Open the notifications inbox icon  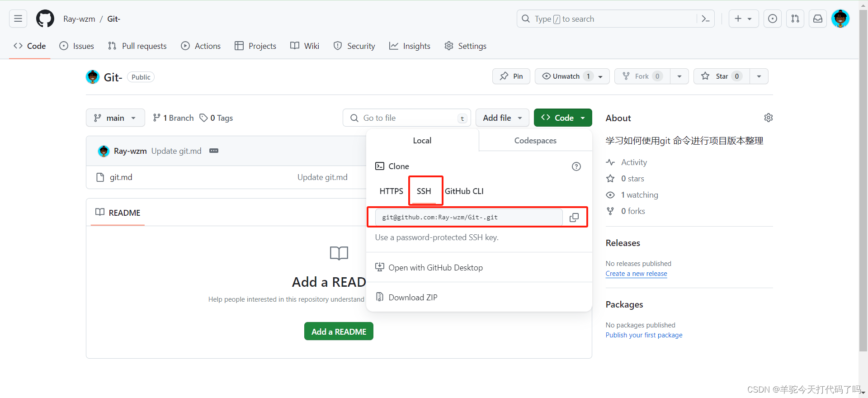pyautogui.click(x=818, y=19)
